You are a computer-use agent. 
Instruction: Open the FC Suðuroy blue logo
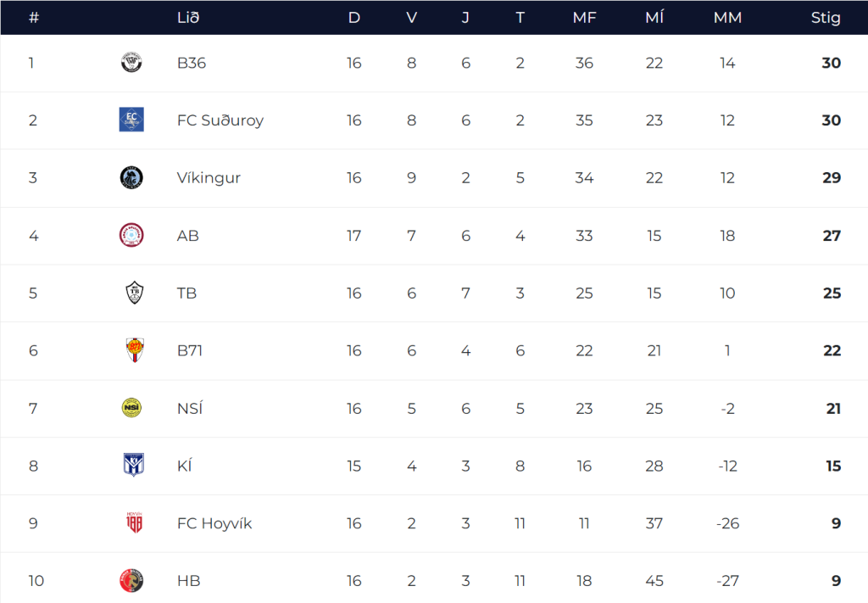(131, 120)
